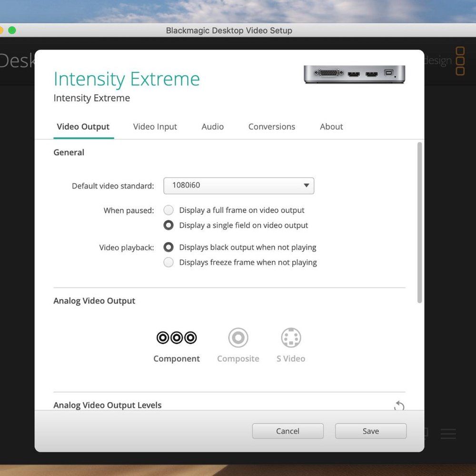Viewport: 476px width, 476px height.
Task: Click the Intensity Extreme device image
Action: 354,74
